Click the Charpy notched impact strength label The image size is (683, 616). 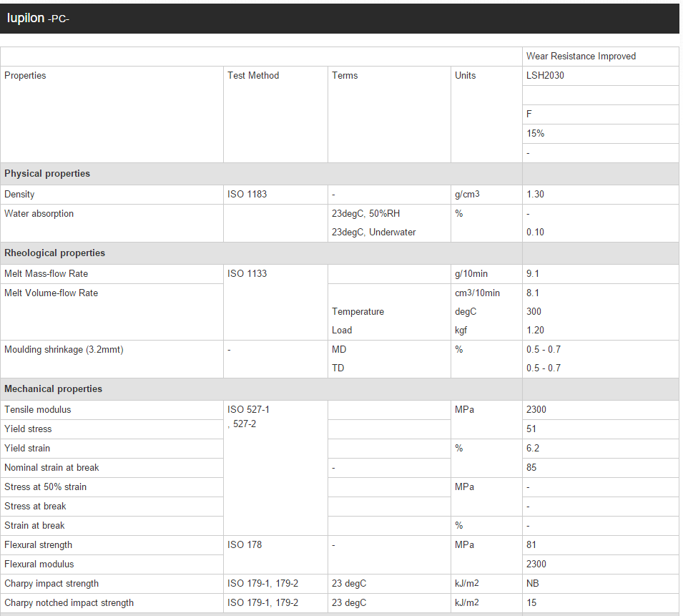pyautogui.click(x=69, y=602)
